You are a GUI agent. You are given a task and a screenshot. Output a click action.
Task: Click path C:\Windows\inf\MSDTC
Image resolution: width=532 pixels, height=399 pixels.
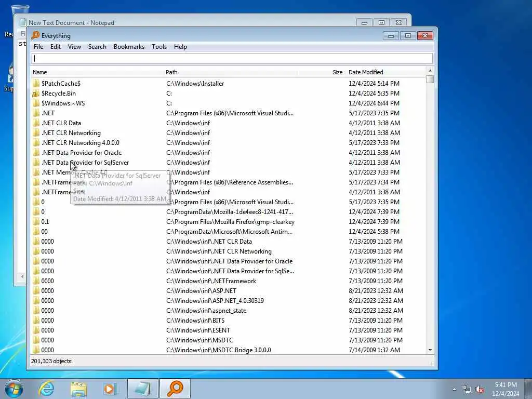pyautogui.click(x=199, y=340)
